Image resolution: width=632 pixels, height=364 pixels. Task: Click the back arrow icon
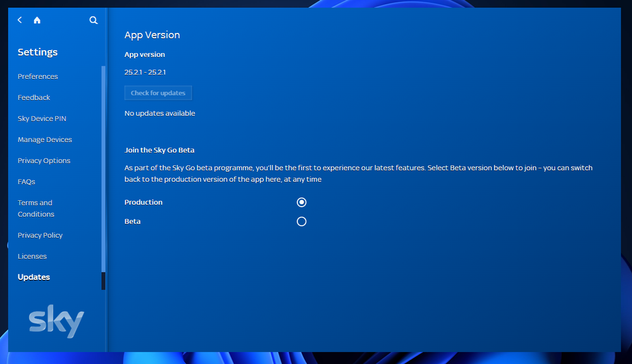coord(20,20)
